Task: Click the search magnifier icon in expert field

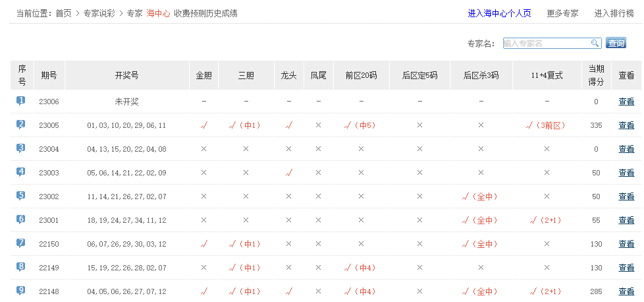Action: click(595, 44)
